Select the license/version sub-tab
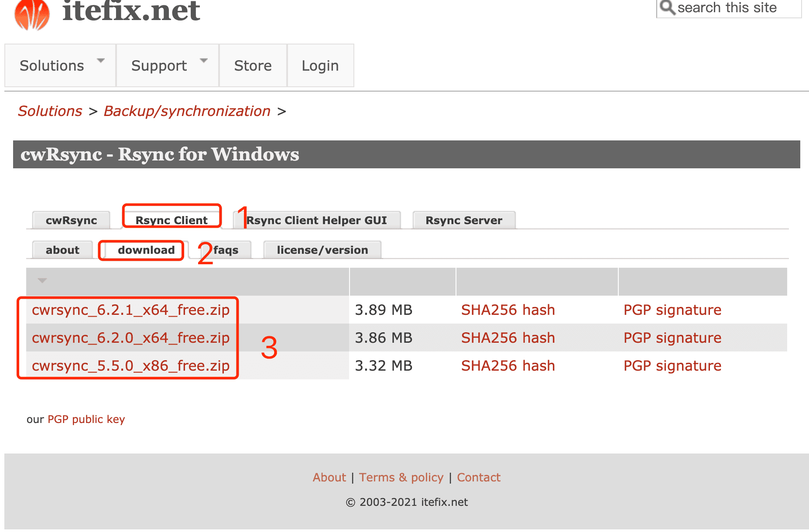The image size is (809, 532). 322,250
